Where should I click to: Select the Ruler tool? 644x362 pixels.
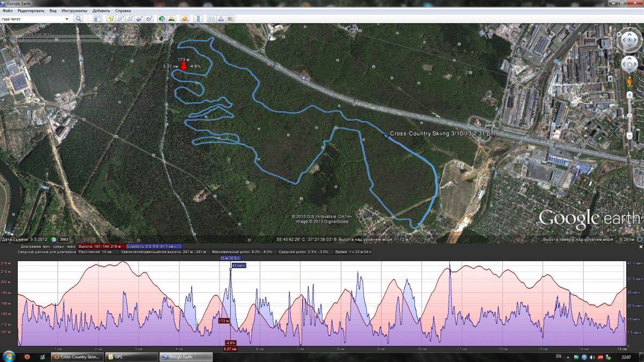click(198, 19)
